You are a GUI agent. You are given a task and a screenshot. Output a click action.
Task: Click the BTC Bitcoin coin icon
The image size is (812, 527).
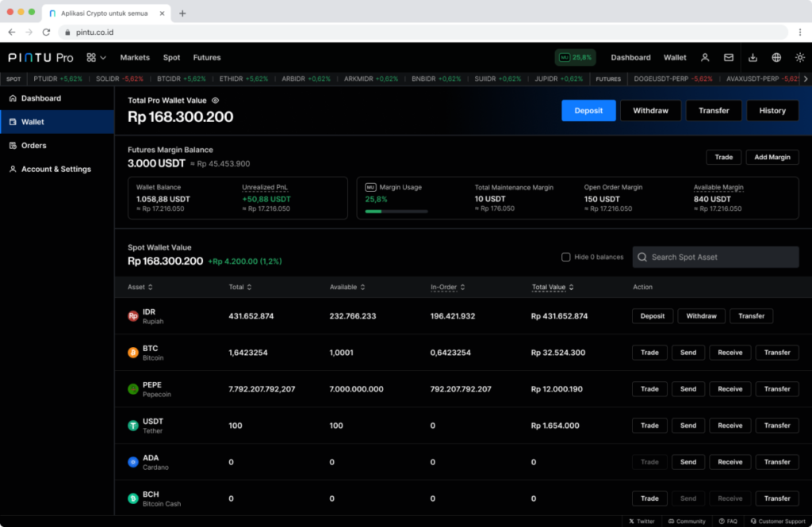133,353
